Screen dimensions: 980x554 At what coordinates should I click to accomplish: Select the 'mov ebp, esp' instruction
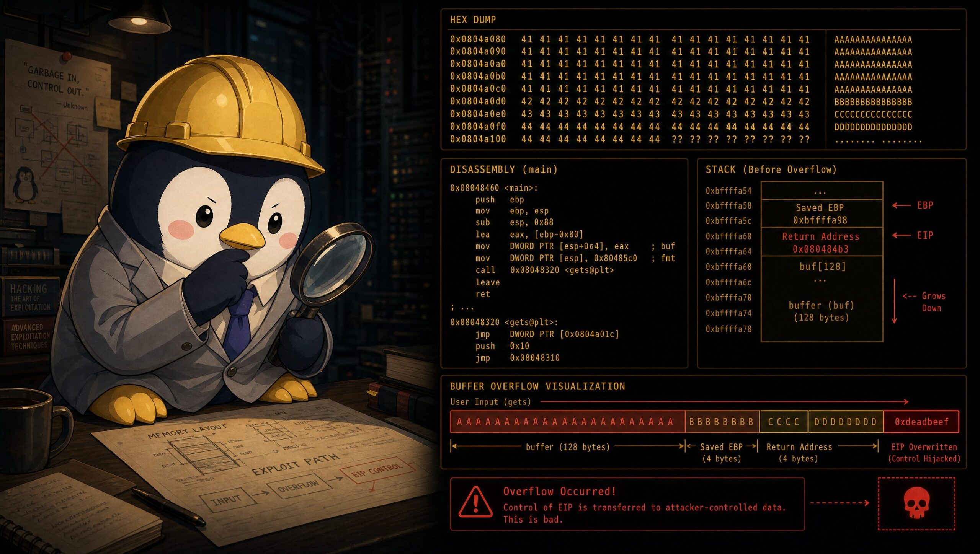click(512, 211)
